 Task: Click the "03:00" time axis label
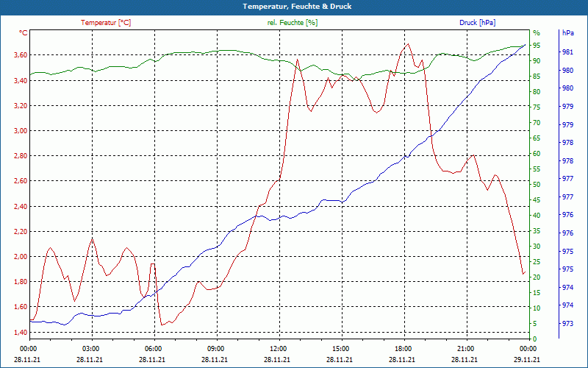90,348
